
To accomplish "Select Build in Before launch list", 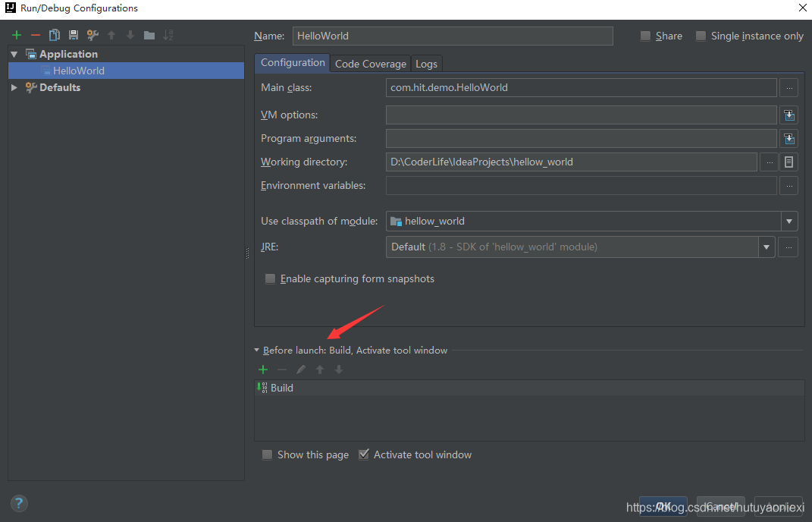I will (x=529, y=388).
